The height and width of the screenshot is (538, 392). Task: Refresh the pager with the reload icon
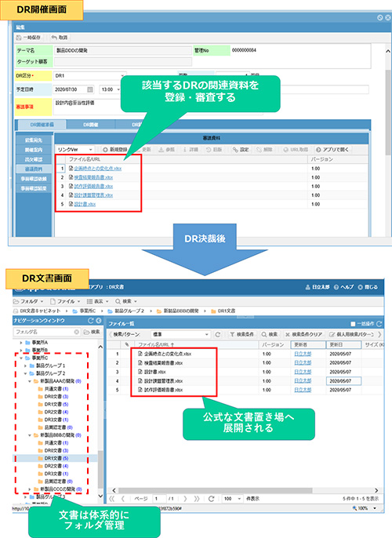pos(211,499)
